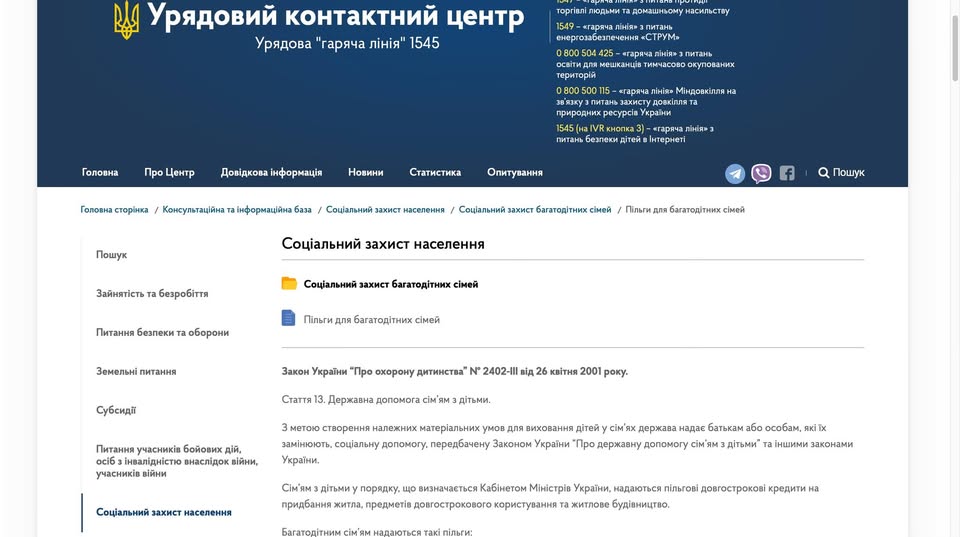This screenshot has width=960, height=537.
Task: Click the blue document icon
Action: [289, 319]
